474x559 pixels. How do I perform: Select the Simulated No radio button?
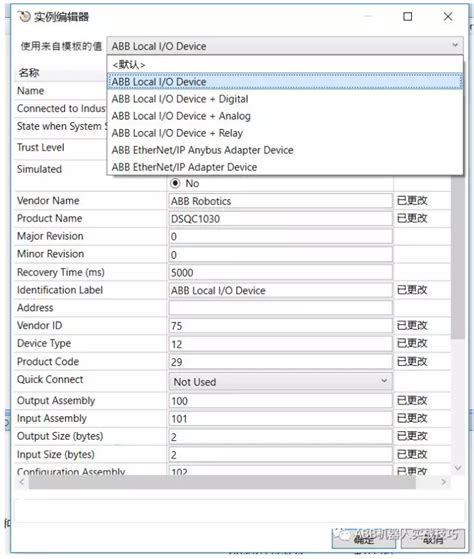175,183
